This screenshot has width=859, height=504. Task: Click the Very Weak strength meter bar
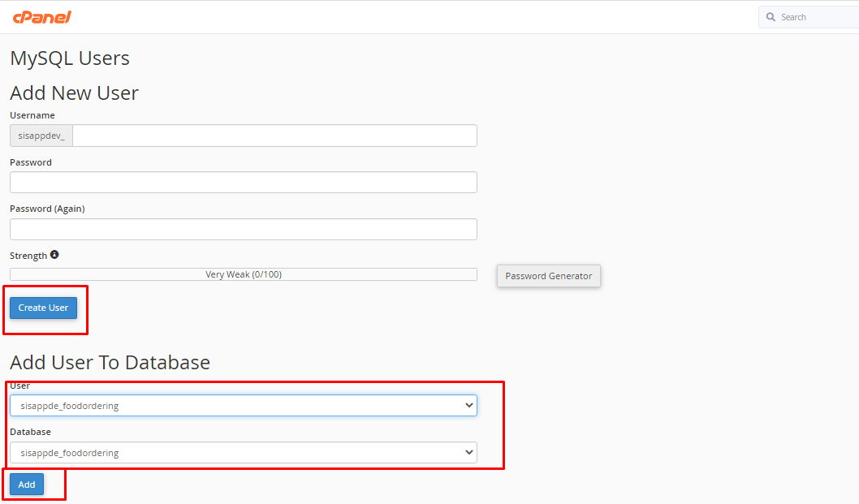pyautogui.click(x=244, y=274)
